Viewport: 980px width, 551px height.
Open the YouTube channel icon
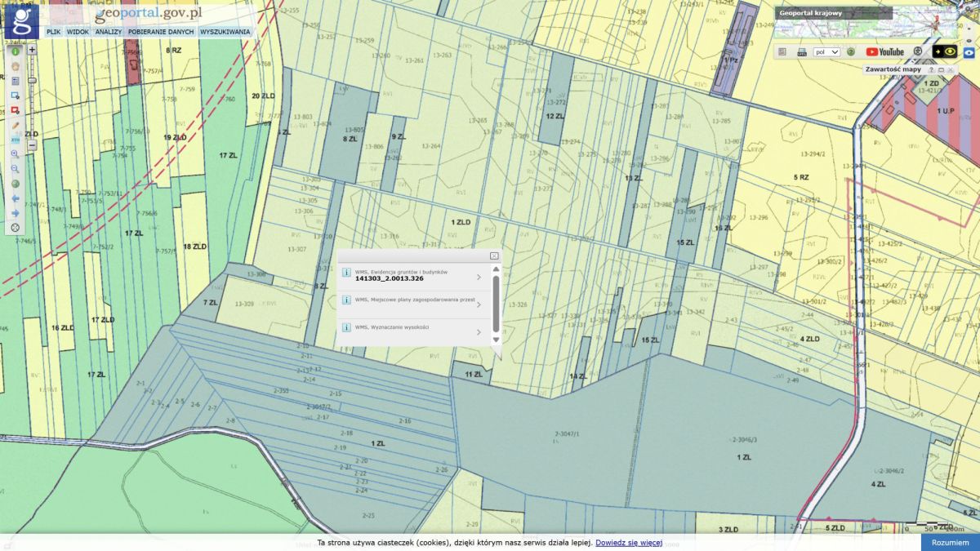pyautogui.click(x=884, y=51)
